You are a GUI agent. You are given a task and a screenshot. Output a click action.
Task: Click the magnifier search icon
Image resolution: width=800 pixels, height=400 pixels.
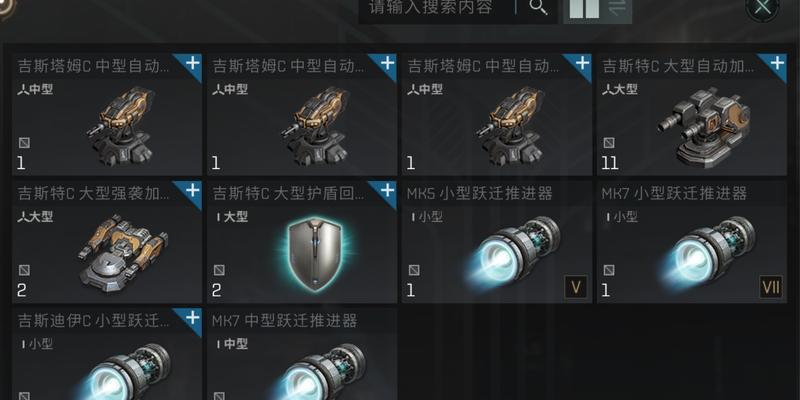[x=538, y=7]
